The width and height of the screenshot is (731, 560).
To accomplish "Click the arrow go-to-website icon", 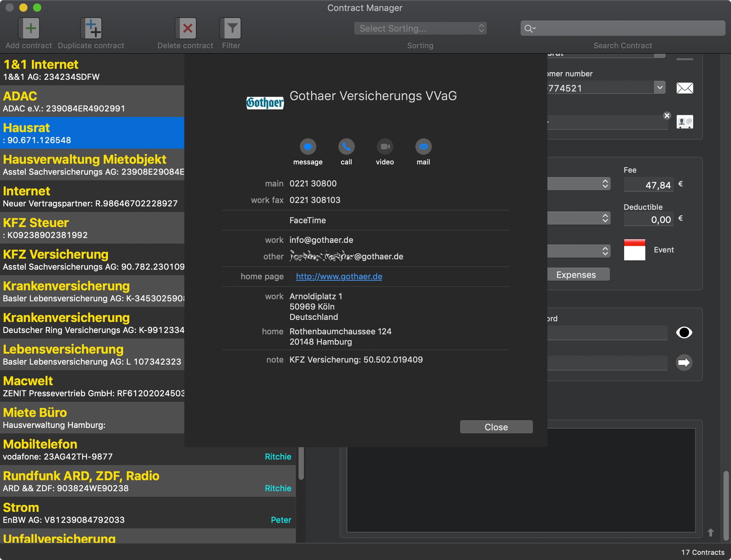I will (x=684, y=363).
